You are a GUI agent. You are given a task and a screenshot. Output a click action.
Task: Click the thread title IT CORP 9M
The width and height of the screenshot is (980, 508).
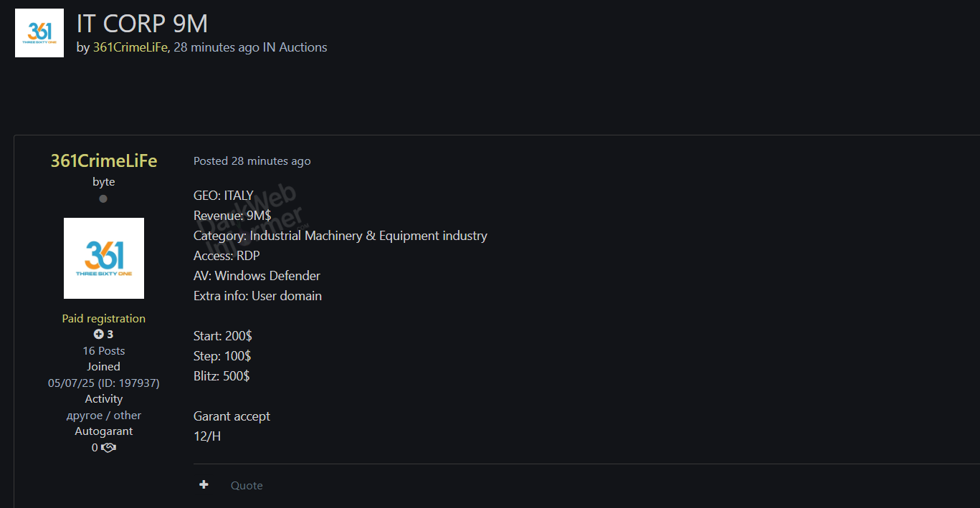click(142, 24)
